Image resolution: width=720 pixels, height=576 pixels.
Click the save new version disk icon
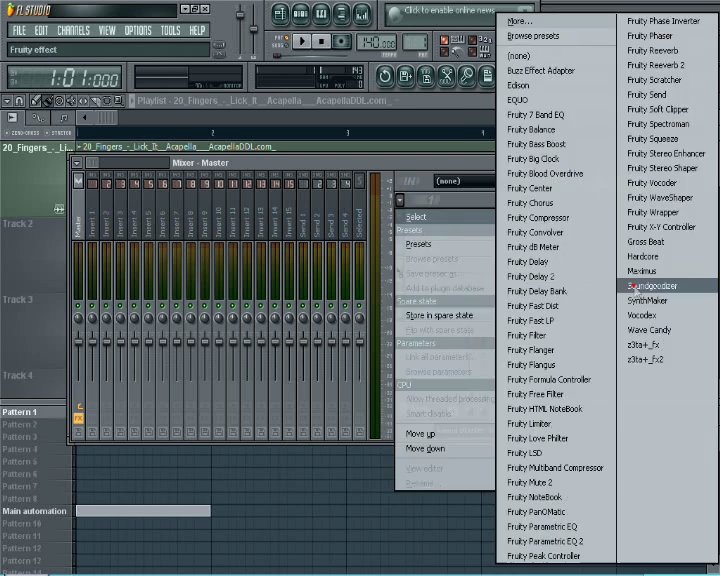click(x=405, y=76)
